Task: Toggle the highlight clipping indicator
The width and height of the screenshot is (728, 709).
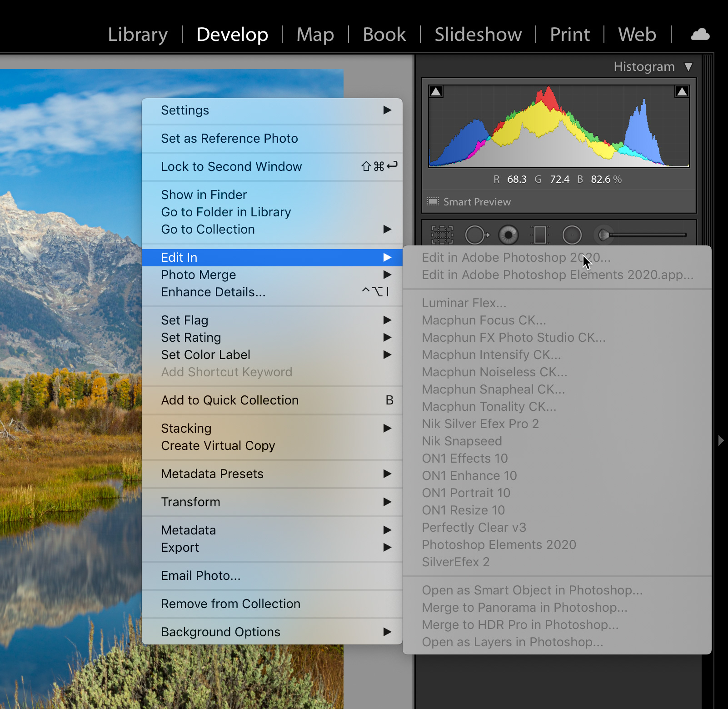Action: pos(681,91)
